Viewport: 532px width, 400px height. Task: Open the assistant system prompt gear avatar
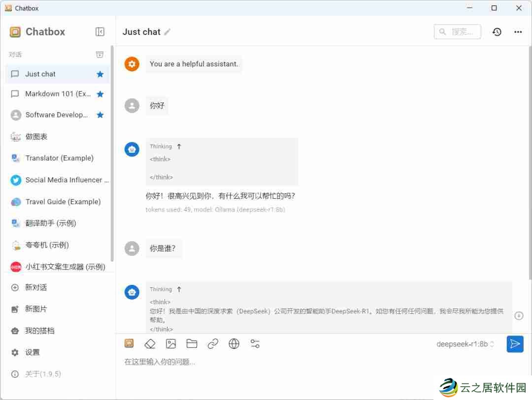(x=132, y=64)
